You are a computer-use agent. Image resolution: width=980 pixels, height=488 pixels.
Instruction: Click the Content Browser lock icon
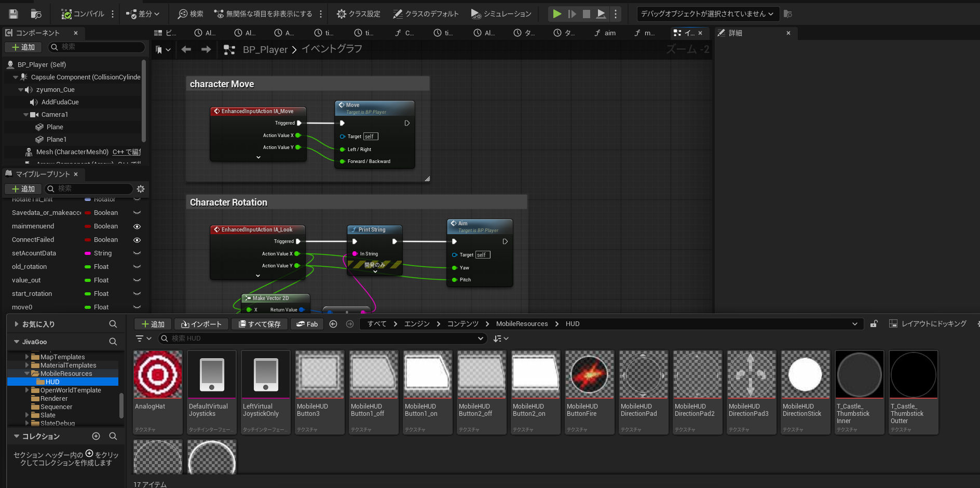tap(874, 324)
